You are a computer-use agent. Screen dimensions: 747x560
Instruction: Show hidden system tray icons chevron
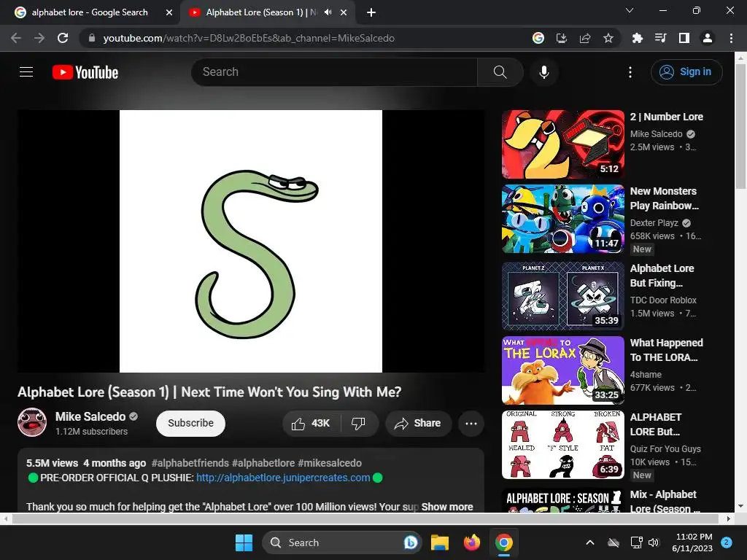tap(589, 542)
